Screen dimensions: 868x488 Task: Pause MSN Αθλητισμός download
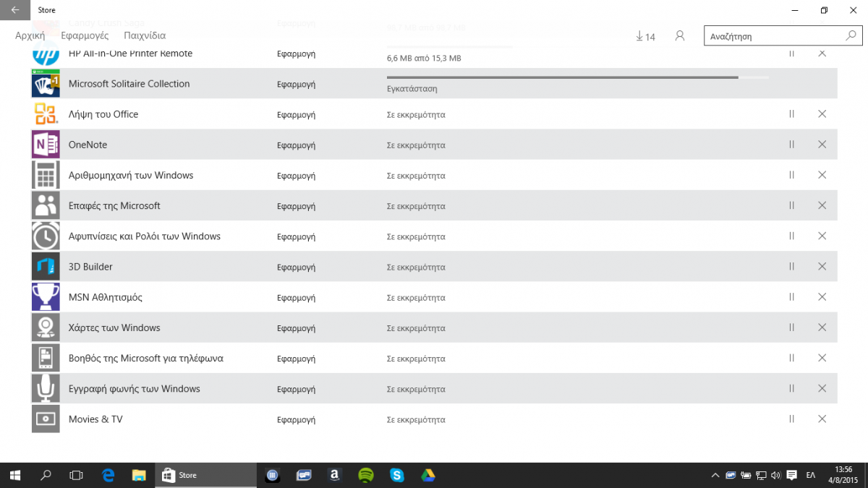tap(791, 297)
